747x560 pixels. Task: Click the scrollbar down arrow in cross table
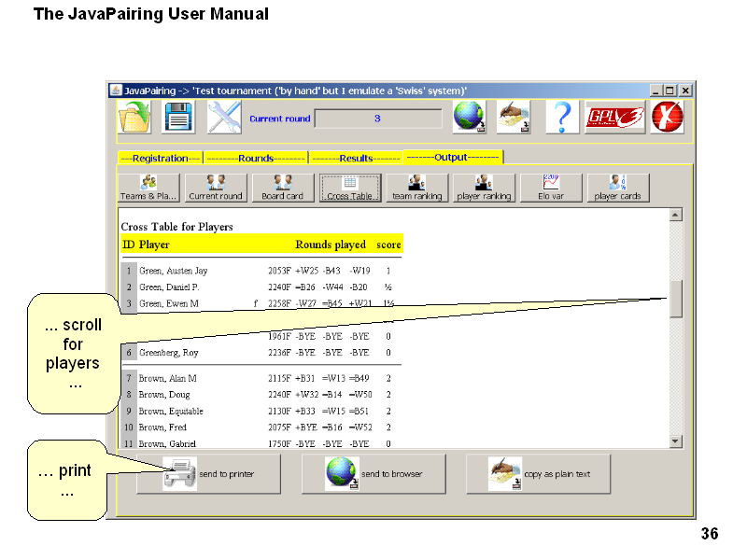pyautogui.click(x=676, y=441)
